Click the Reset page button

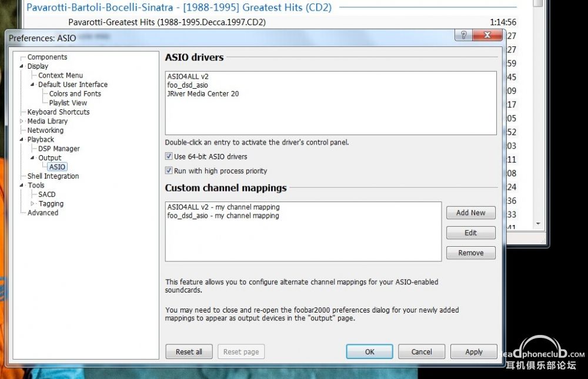click(x=241, y=351)
